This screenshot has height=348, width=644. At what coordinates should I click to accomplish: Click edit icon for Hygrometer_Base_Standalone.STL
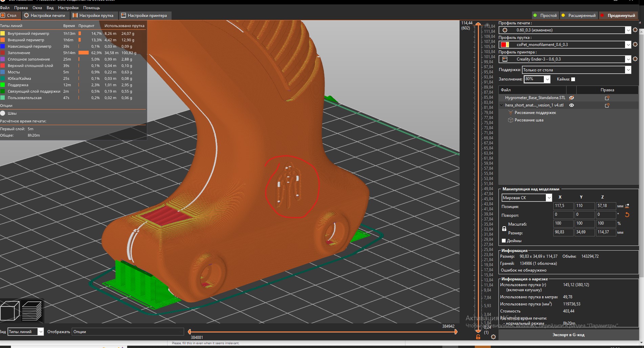coord(607,98)
